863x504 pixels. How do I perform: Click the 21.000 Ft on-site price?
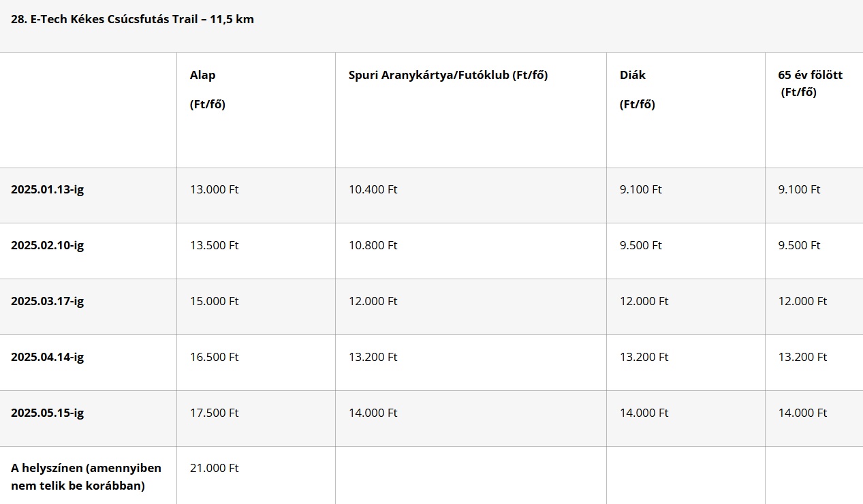pos(215,468)
